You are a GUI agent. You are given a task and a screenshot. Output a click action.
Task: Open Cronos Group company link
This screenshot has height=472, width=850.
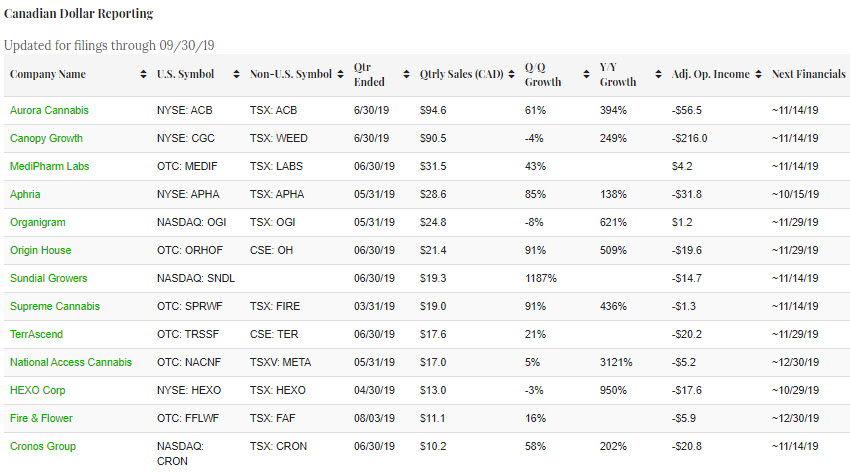click(x=43, y=446)
